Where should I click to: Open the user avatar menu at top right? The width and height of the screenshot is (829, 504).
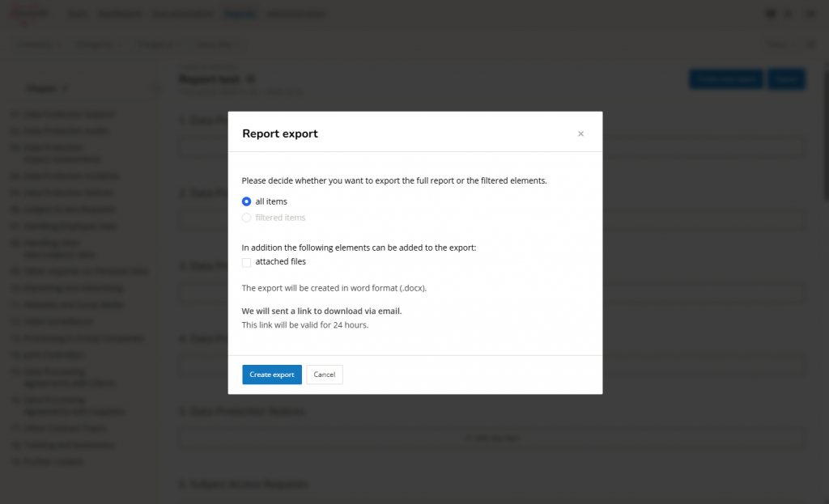pyautogui.click(x=809, y=13)
